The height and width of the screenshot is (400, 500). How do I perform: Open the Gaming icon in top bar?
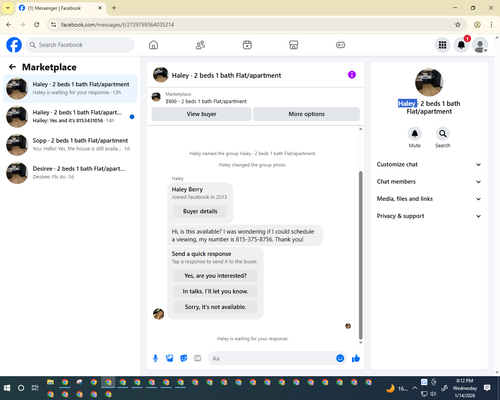(340, 45)
